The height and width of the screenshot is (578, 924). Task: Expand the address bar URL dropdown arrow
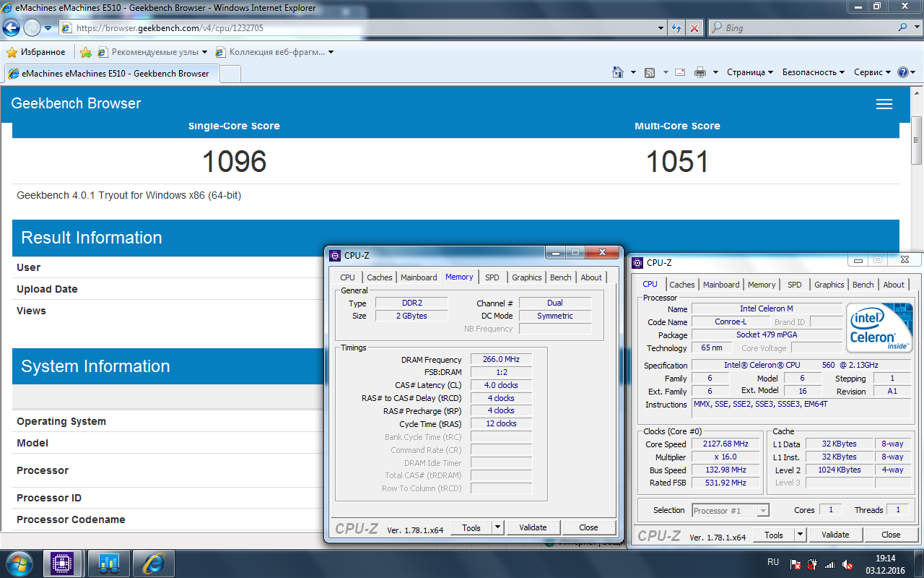(x=661, y=28)
